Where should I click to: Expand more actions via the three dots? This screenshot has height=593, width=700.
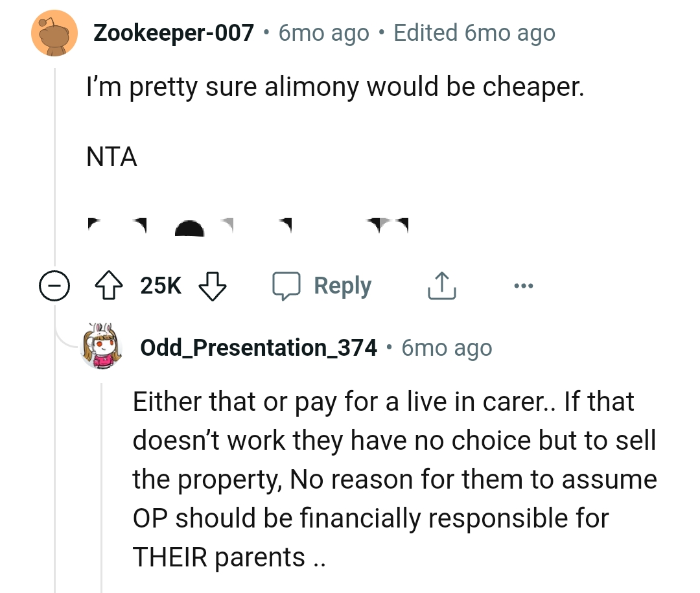pyautogui.click(x=524, y=285)
